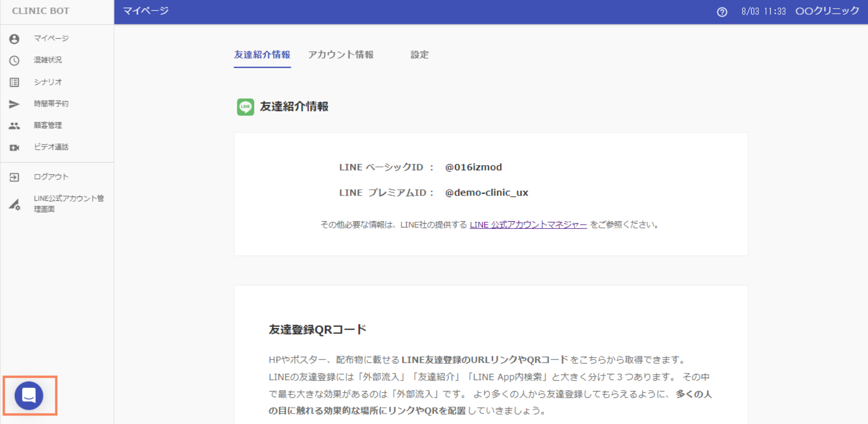This screenshot has height=424, width=868.
Task: Click the シナリオ list icon
Action: coord(14,83)
